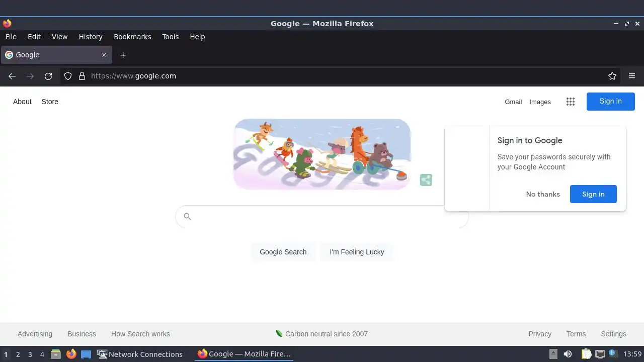Open the Help menu
The height and width of the screenshot is (362, 644).
[x=197, y=37]
